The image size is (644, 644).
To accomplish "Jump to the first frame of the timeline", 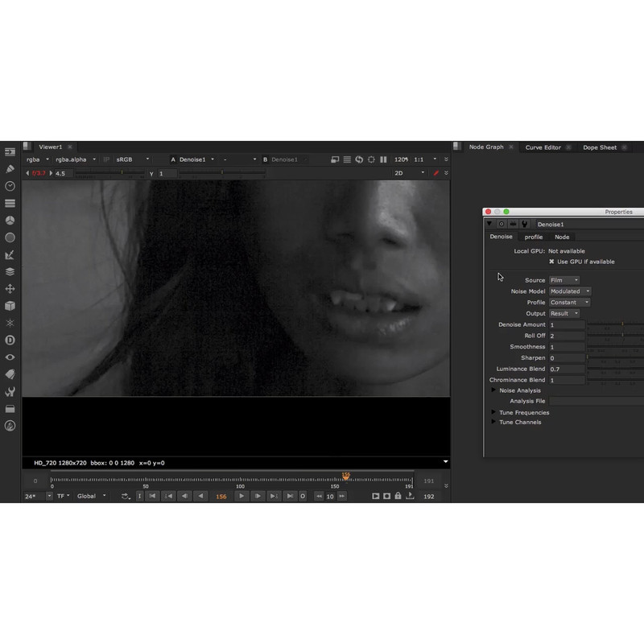I will (x=152, y=496).
